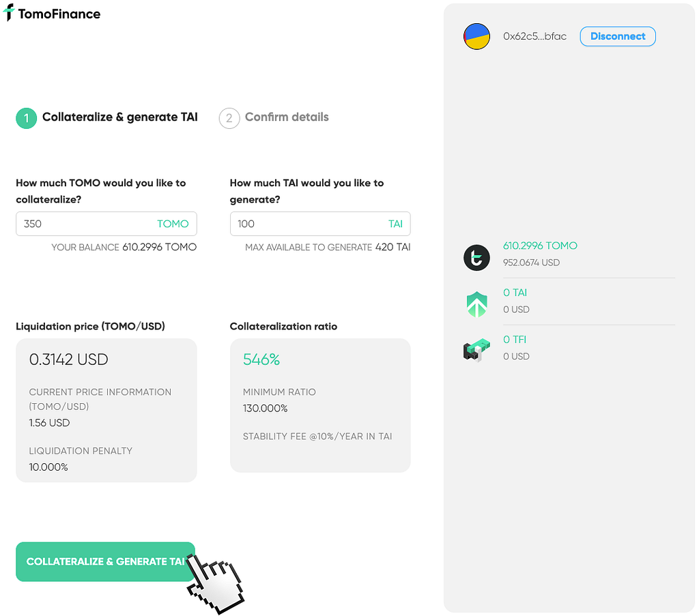Click max available 420 TAI value
Screen dimensions: 699x616
pos(393,247)
